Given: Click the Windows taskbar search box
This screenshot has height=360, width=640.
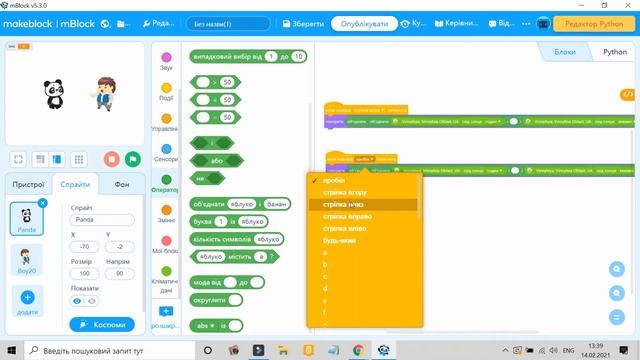Looking at the screenshot, I should (109, 351).
